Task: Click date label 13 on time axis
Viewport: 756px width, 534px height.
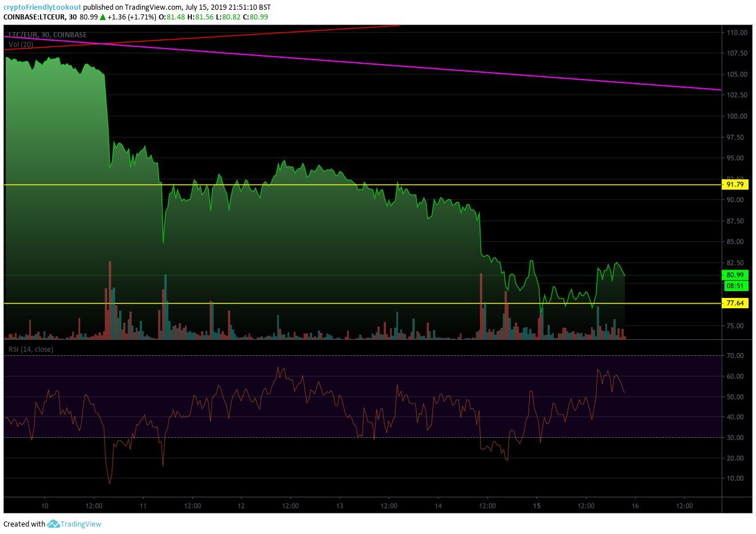Action: (340, 506)
